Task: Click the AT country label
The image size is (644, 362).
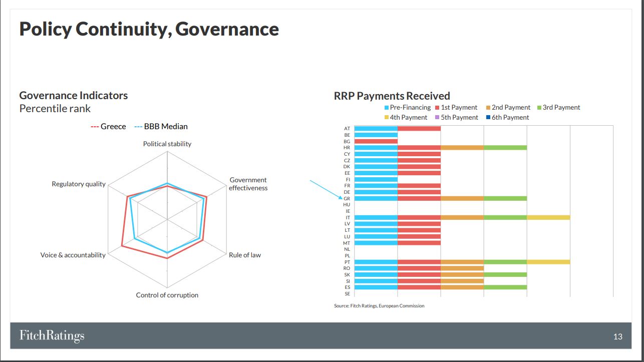Action: click(x=347, y=129)
